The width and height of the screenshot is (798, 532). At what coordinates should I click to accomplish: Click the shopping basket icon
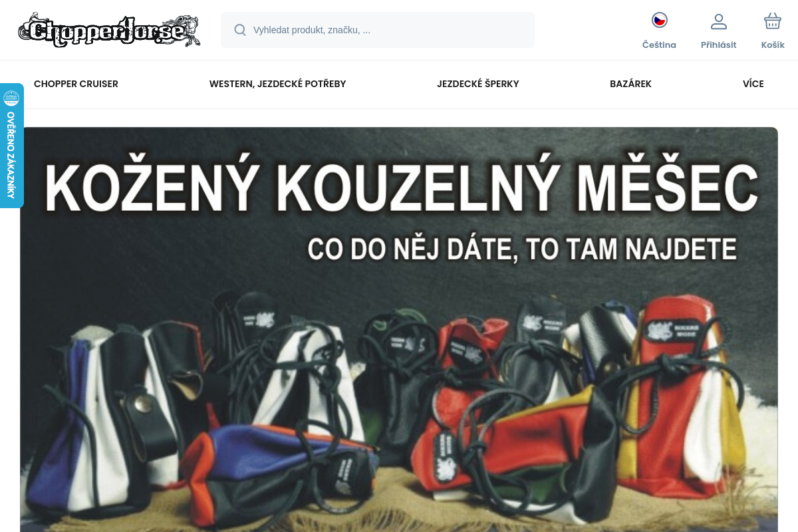(773, 21)
